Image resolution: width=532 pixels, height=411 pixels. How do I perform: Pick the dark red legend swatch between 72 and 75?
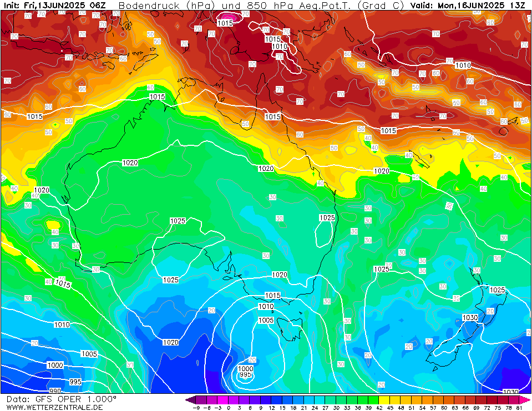[492, 399]
